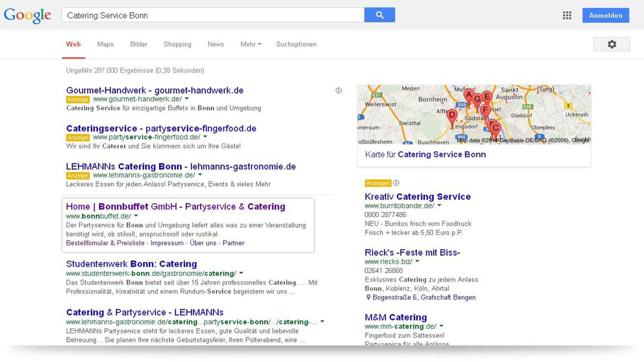Click Ungefähr 287.000 Ergebnisse result count
The width and height of the screenshot is (644, 362).
135,70
